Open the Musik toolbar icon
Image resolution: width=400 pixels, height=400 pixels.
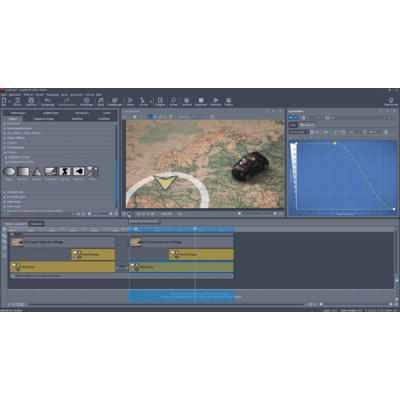pos(101,100)
